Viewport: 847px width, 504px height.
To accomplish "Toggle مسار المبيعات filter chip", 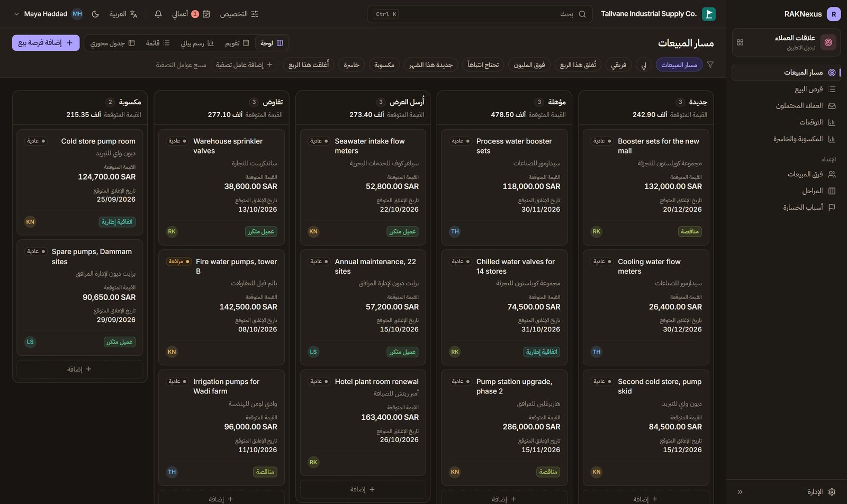I will click(679, 65).
